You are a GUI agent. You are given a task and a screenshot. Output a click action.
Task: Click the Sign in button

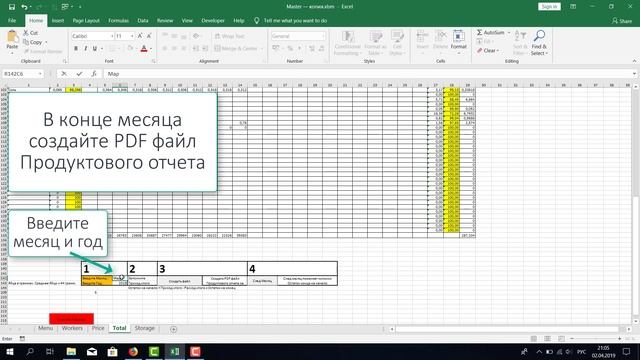(x=549, y=7)
